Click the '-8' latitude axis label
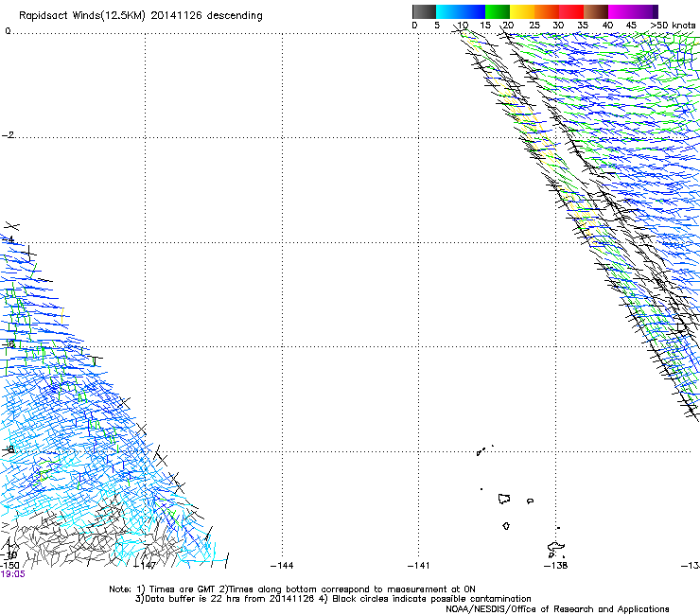Screen dimensions: 700x615 tap(8, 449)
